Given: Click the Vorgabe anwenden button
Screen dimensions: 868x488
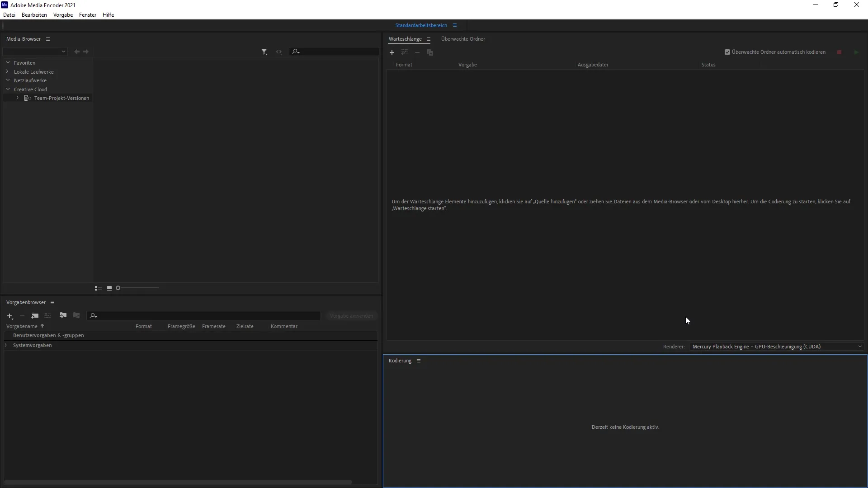Looking at the screenshot, I should (x=351, y=316).
